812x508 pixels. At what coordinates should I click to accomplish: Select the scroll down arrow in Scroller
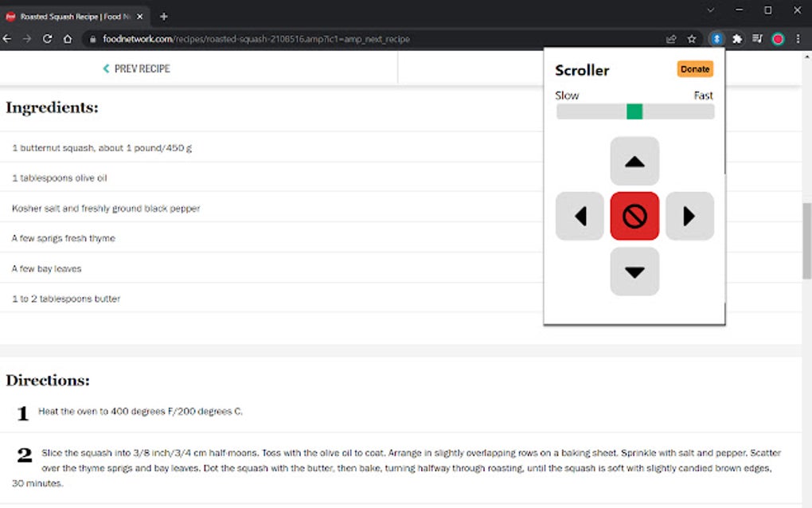634,272
